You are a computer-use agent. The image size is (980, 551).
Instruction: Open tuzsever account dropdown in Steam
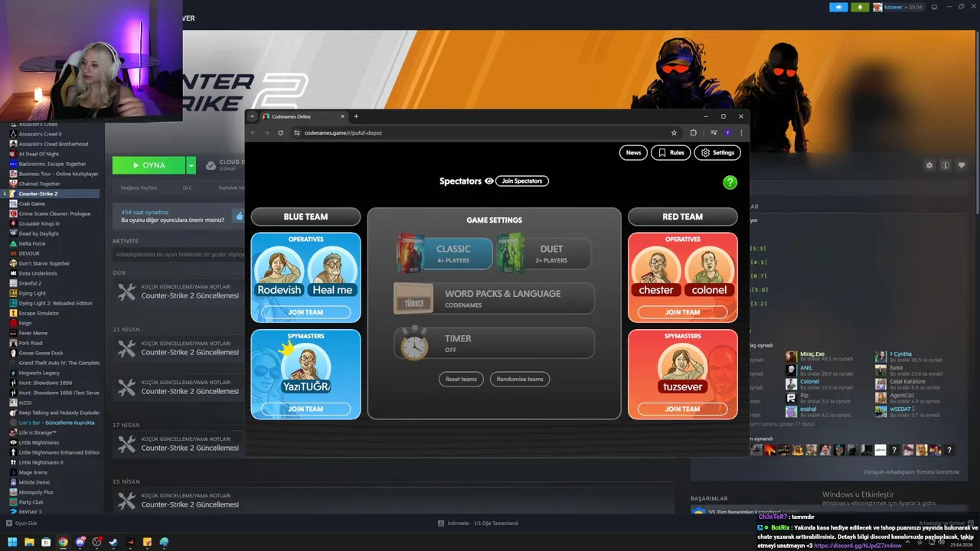(x=898, y=7)
